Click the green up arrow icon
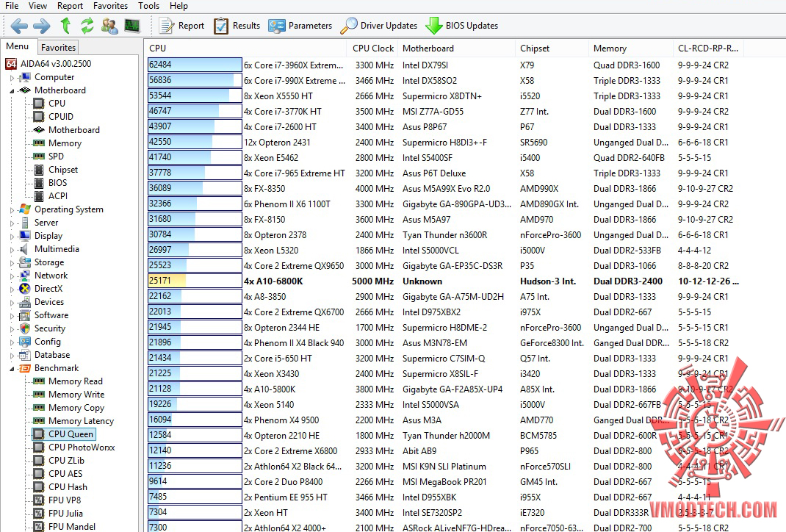The image size is (786, 532). [65, 26]
